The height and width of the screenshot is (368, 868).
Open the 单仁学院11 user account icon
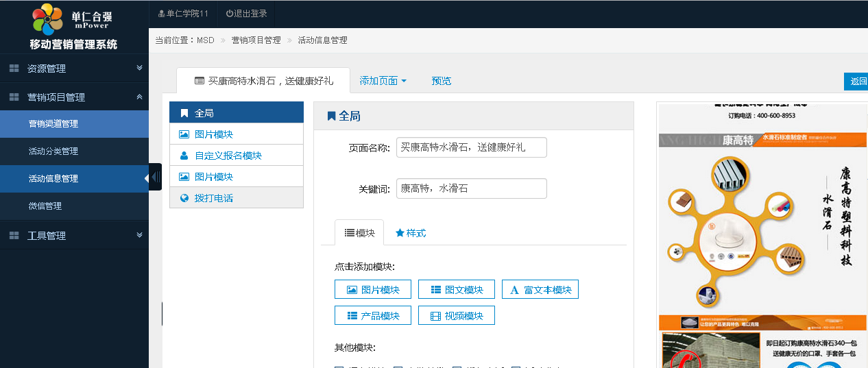(161, 14)
